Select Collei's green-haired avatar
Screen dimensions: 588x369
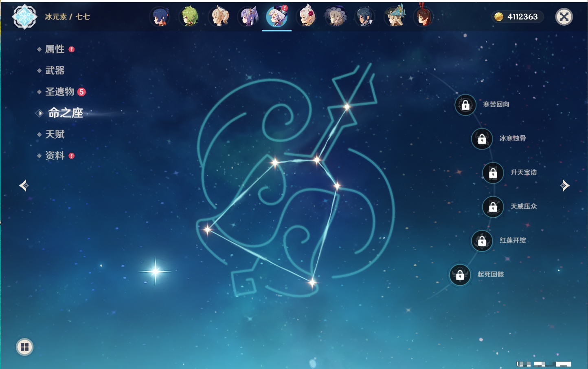pyautogui.click(x=189, y=17)
